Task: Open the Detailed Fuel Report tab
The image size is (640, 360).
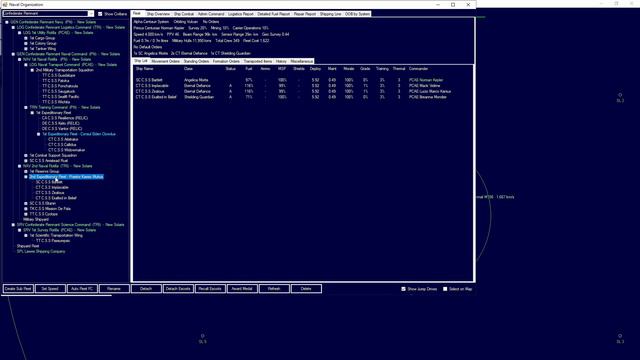Action: pos(273,14)
